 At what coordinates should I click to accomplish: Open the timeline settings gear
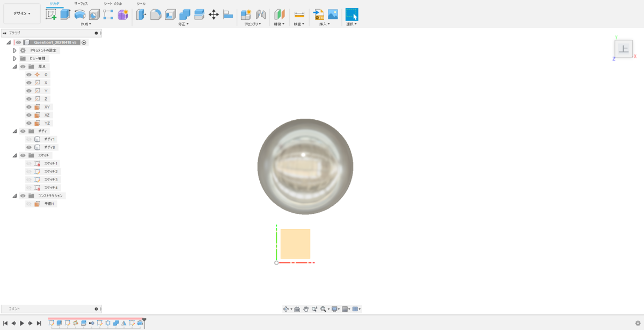point(638,323)
